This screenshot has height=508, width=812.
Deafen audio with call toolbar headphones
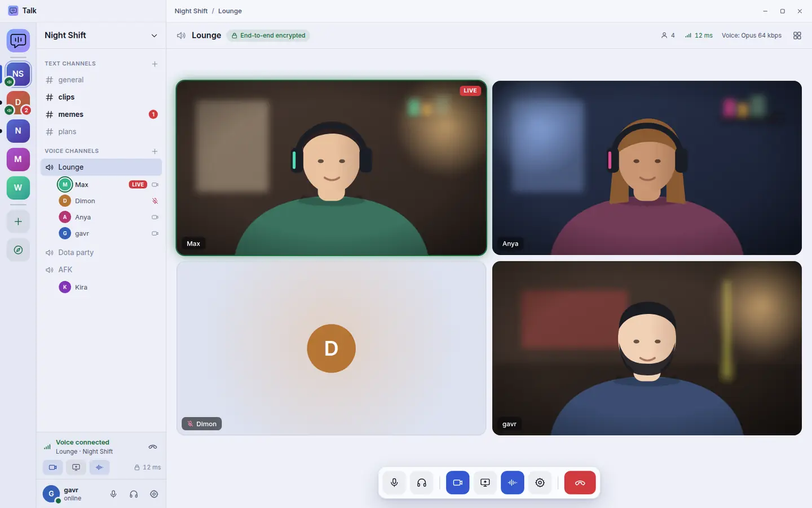(422, 483)
